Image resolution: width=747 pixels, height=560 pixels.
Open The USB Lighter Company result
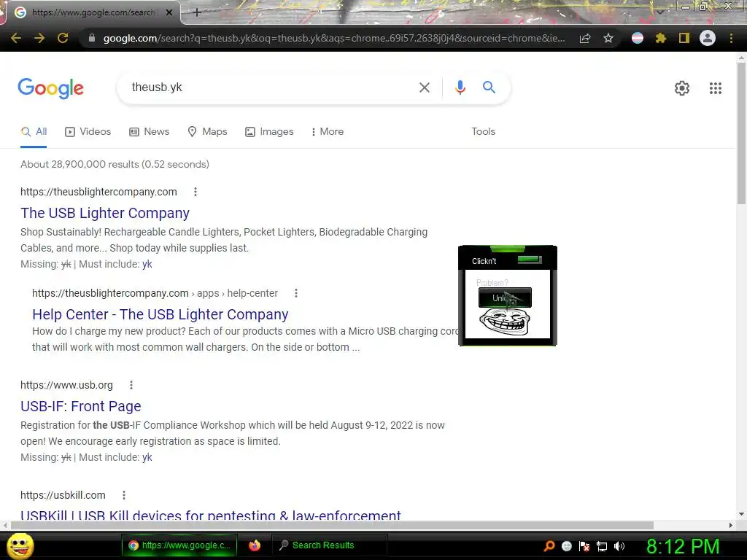pyautogui.click(x=105, y=213)
